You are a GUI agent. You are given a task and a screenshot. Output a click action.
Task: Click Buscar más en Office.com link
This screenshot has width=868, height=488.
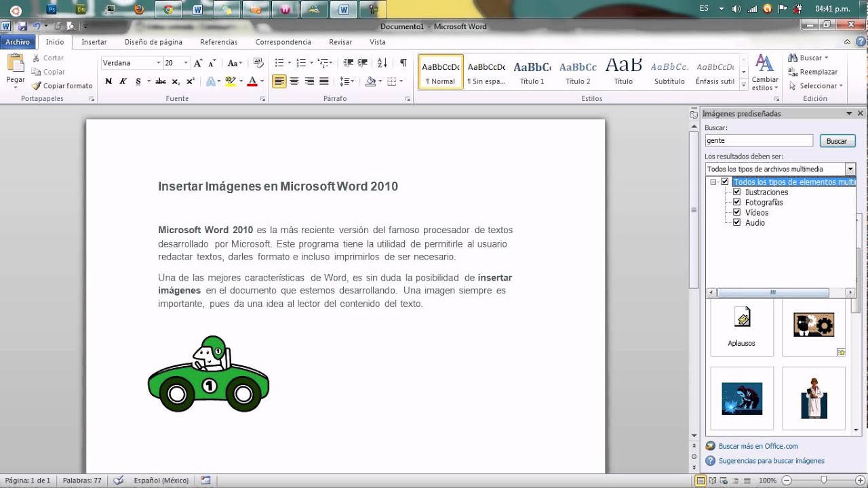tap(758, 446)
